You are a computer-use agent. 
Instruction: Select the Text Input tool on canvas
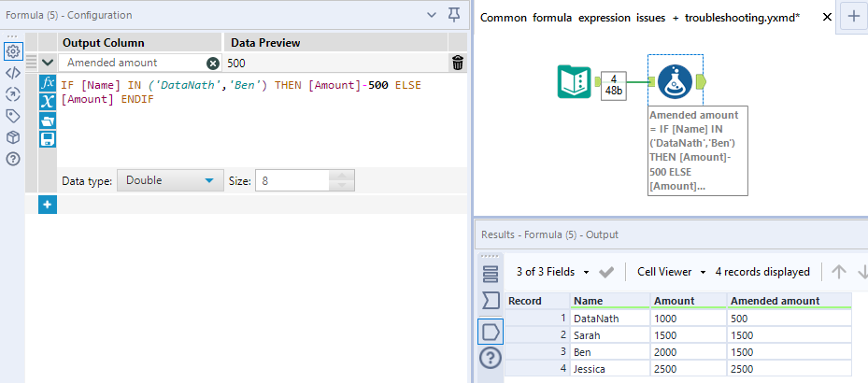click(x=576, y=81)
